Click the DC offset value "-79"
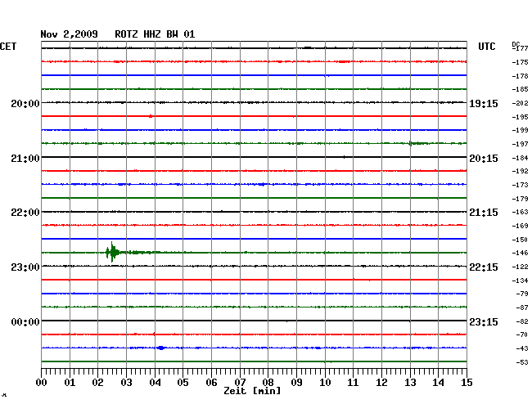The height and width of the screenshot is (404, 532). 522,294
